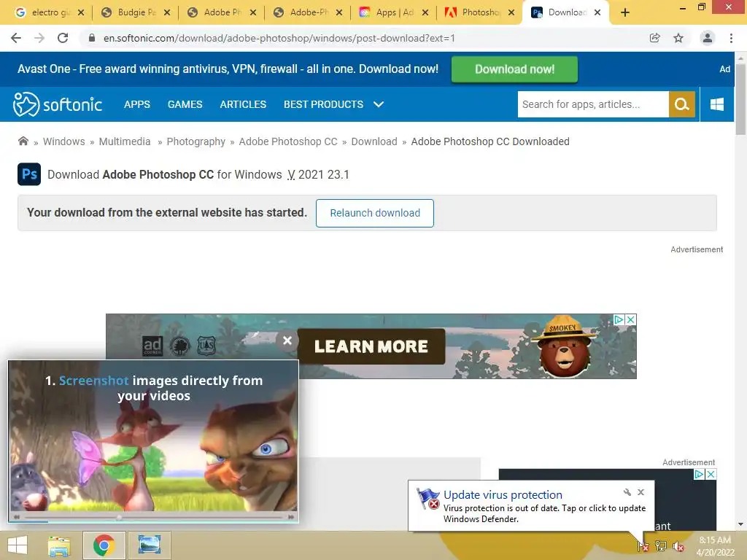Dismiss the gray round X over banner
This screenshot has width=747, height=560.
point(287,341)
